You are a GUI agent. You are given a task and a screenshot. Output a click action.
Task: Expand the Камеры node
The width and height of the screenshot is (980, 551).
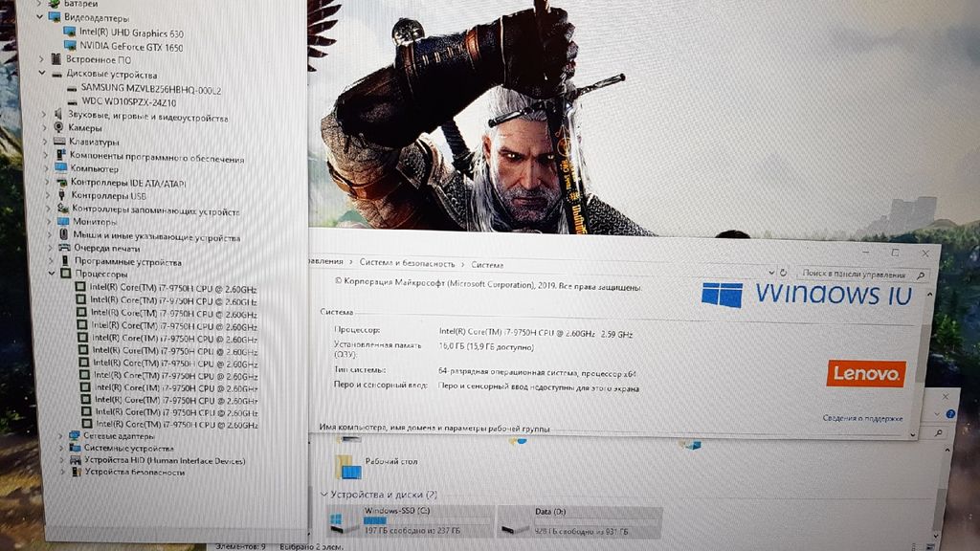point(44,127)
